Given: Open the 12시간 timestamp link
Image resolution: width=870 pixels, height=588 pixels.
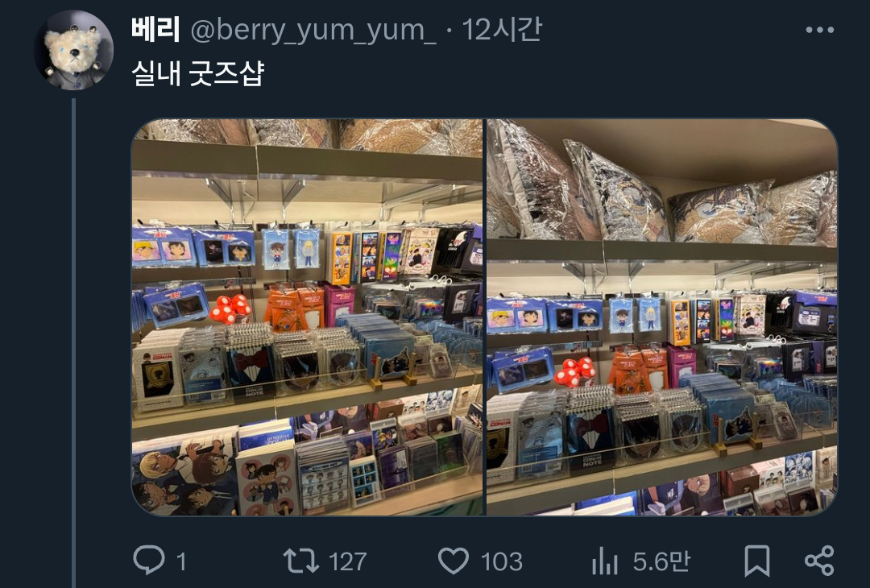Looking at the screenshot, I should click(502, 29).
